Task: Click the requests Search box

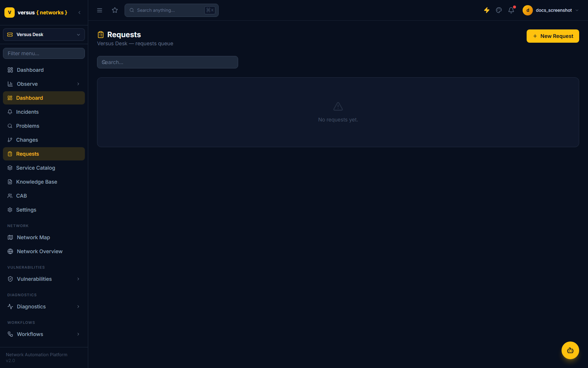Action: pyautogui.click(x=168, y=62)
